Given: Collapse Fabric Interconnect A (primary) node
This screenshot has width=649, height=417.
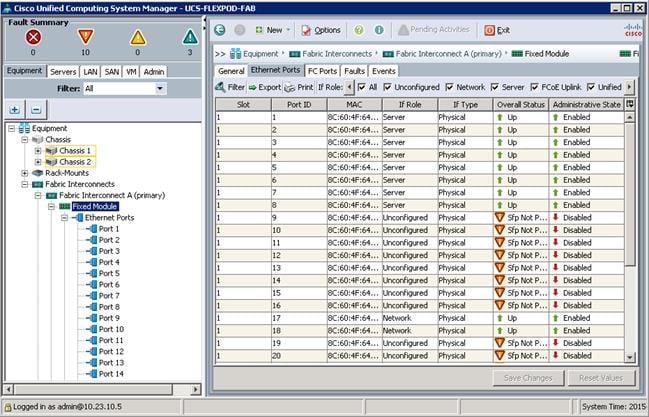Looking at the screenshot, I should point(38,195).
